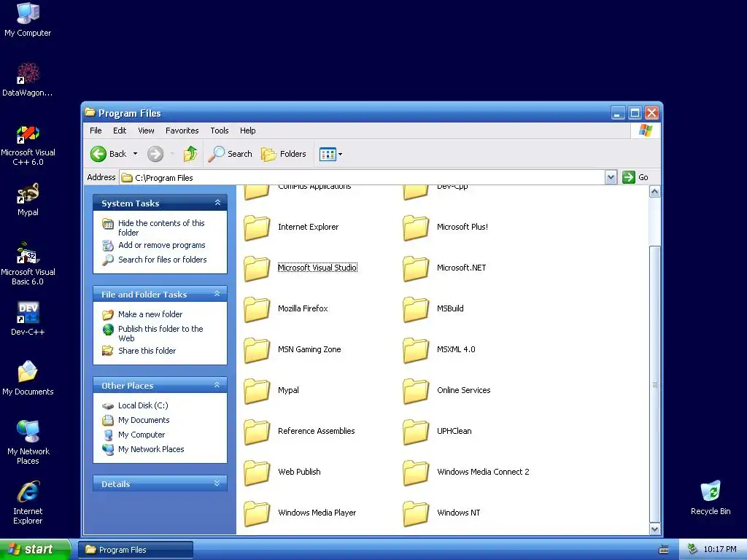The height and width of the screenshot is (560, 747).
Task: Select Dev-C++ desktop shortcut icon
Action: click(x=28, y=313)
